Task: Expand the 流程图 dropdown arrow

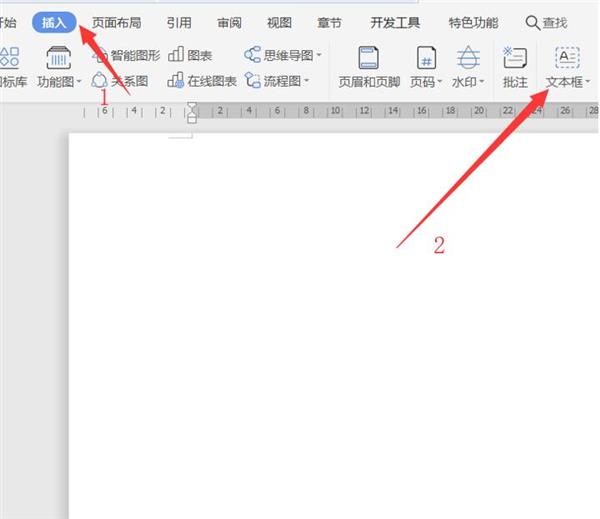Action: tap(306, 81)
